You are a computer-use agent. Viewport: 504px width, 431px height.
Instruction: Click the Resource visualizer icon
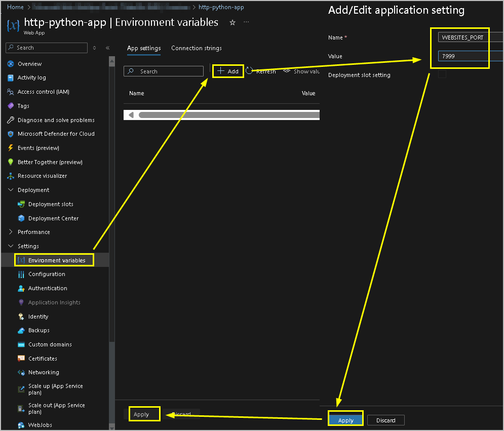[x=11, y=176]
